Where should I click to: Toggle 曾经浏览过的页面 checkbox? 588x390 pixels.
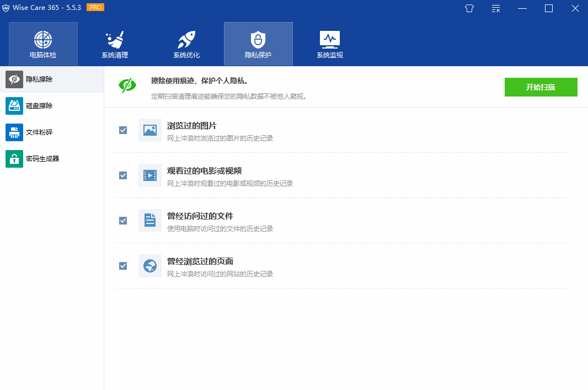coord(123,266)
